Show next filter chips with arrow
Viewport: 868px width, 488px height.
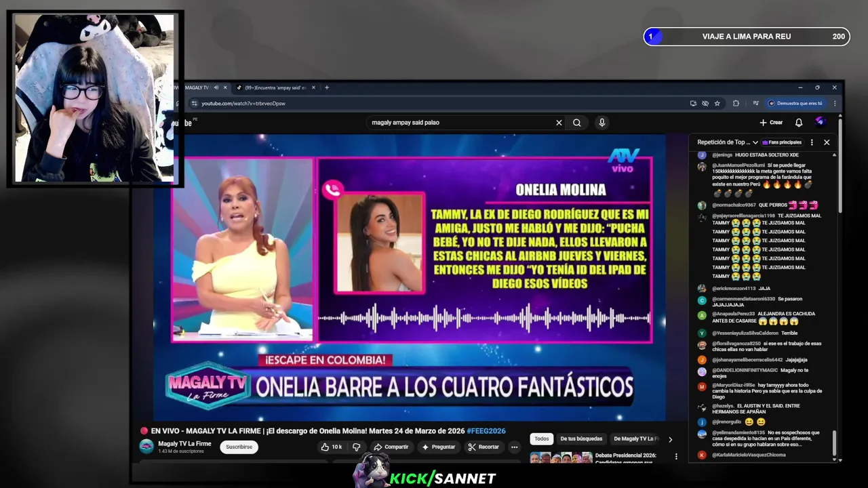tap(670, 439)
